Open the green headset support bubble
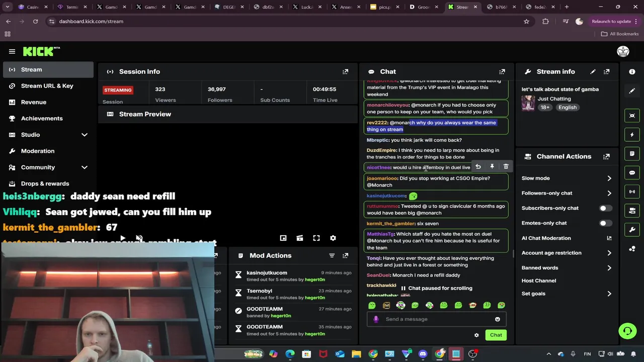The width and height of the screenshot is (644, 362). (x=627, y=331)
